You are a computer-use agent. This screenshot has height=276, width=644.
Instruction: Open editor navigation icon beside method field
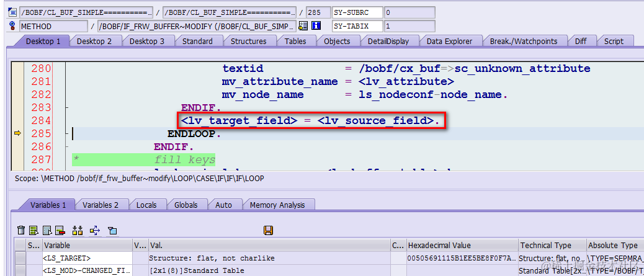(303, 26)
